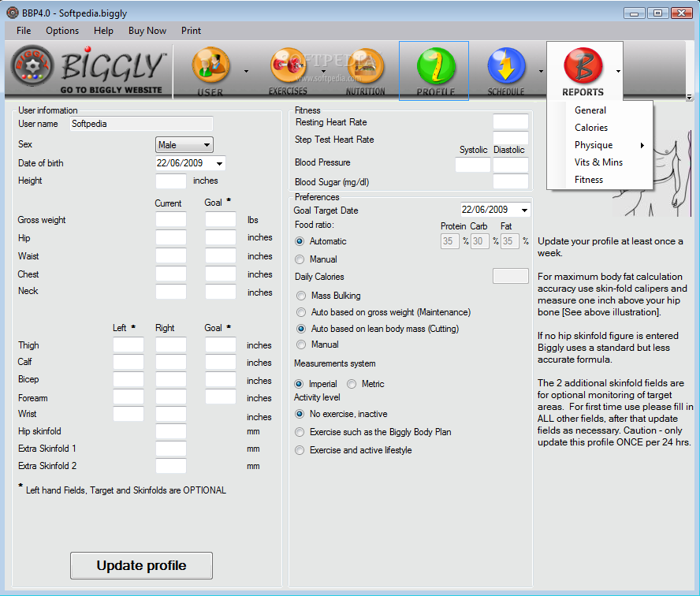
Task: Open the User toolbar icon
Action: click(210, 70)
